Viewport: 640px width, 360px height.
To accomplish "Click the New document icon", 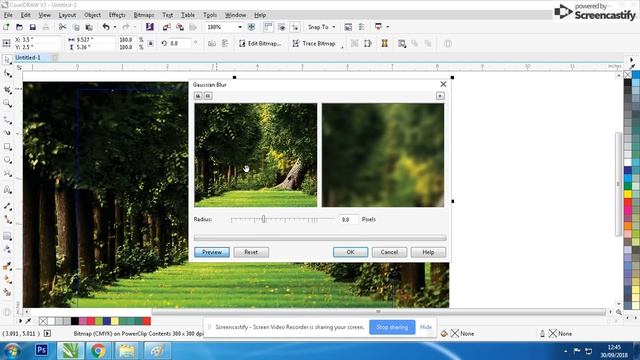I will pos(6,27).
